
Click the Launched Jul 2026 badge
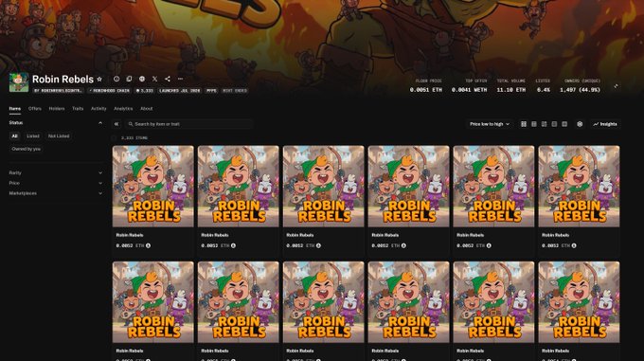click(180, 90)
